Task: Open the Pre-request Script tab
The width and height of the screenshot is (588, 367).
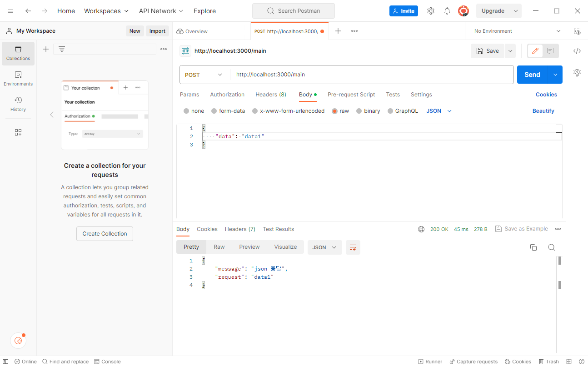Action: 351,95
